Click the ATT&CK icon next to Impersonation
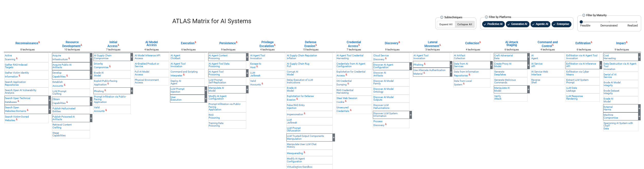The image size is (644, 169). [305, 113]
